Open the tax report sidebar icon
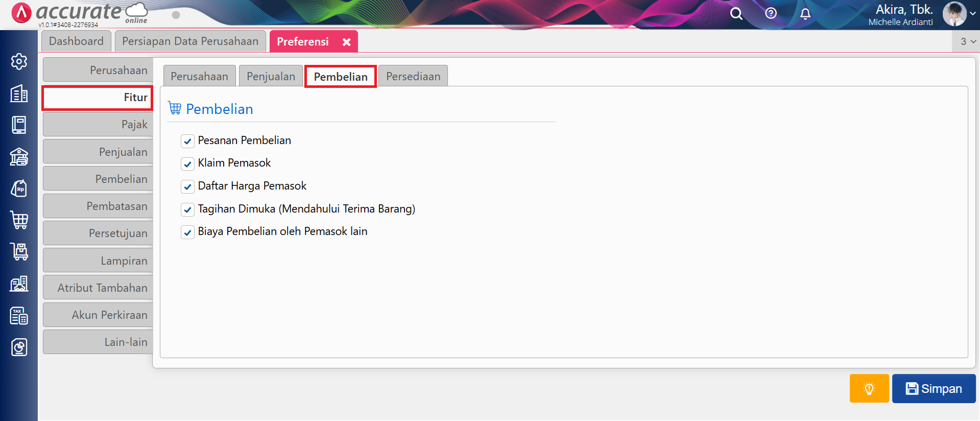Viewport: 980px width, 421px height. [x=19, y=316]
